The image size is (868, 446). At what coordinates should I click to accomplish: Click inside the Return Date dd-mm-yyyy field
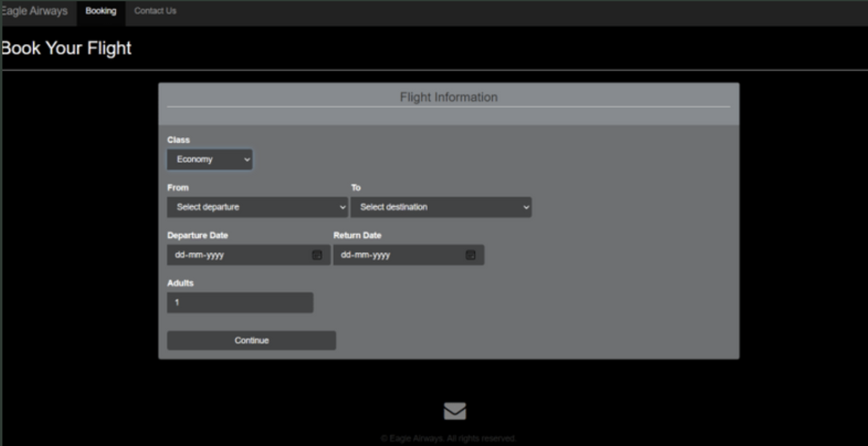tap(386, 255)
